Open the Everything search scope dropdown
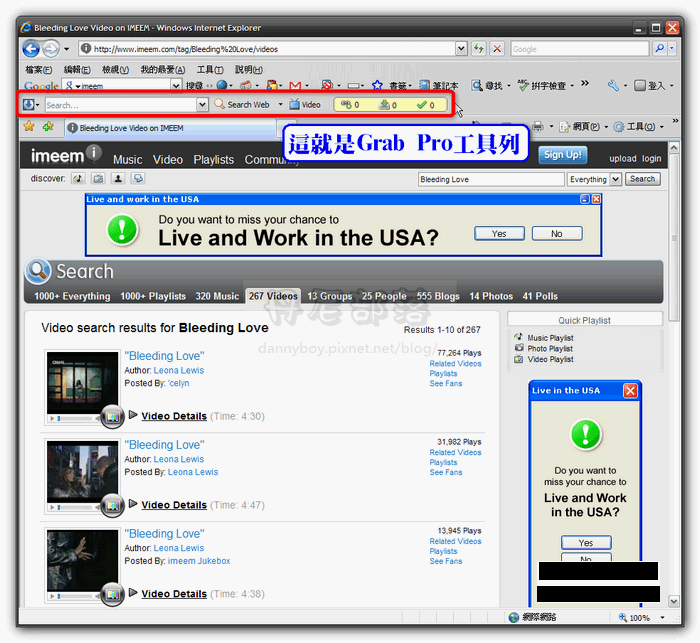The height and width of the screenshot is (643, 700). coord(616,179)
